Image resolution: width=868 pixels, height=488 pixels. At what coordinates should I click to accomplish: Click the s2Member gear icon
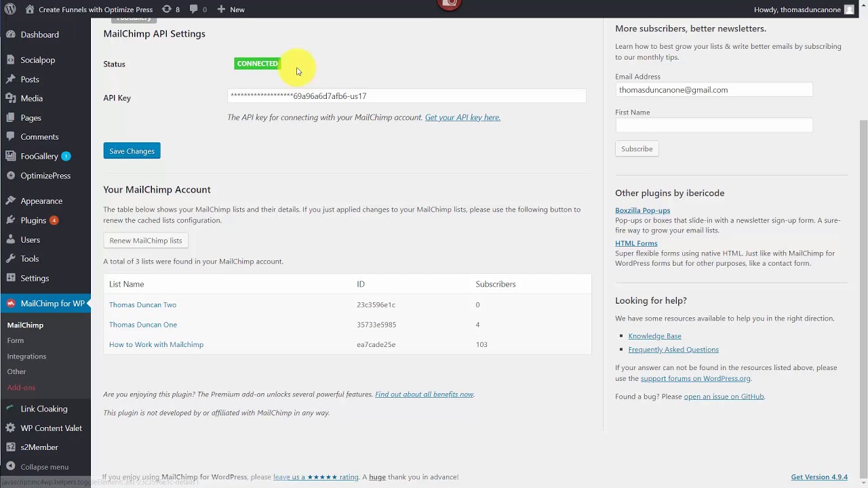(10, 447)
